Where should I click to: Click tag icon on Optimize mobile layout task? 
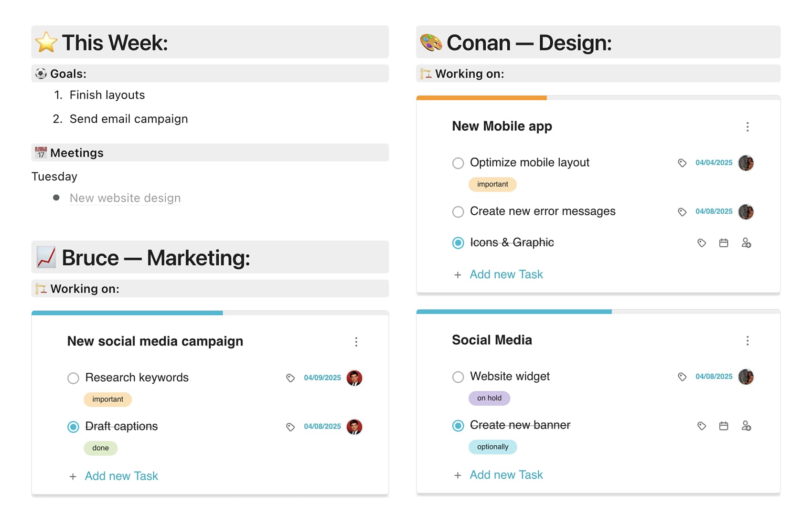pyautogui.click(x=682, y=163)
